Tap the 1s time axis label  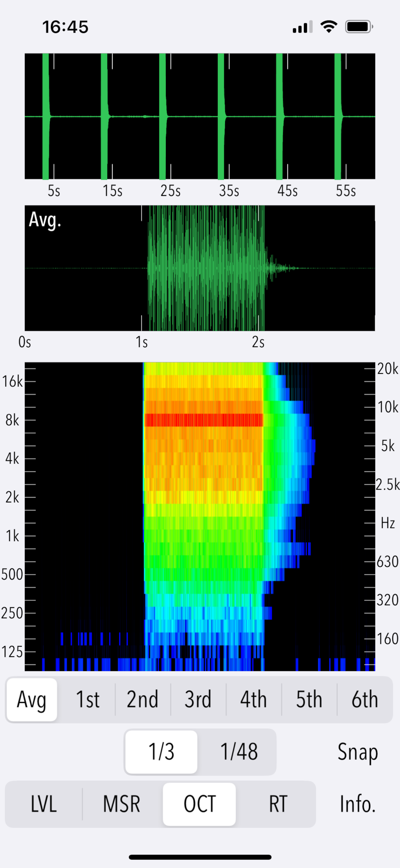coord(142,342)
